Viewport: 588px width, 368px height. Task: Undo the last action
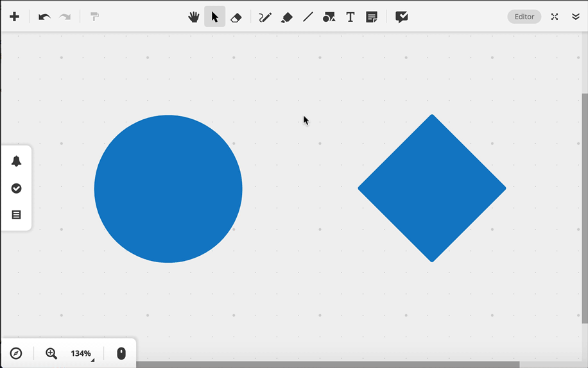(x=44, y=17)
